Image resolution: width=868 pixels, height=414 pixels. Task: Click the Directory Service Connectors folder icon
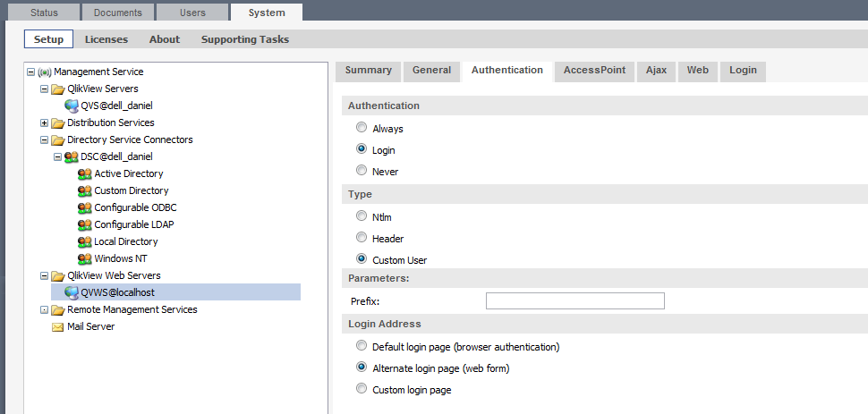58,140
